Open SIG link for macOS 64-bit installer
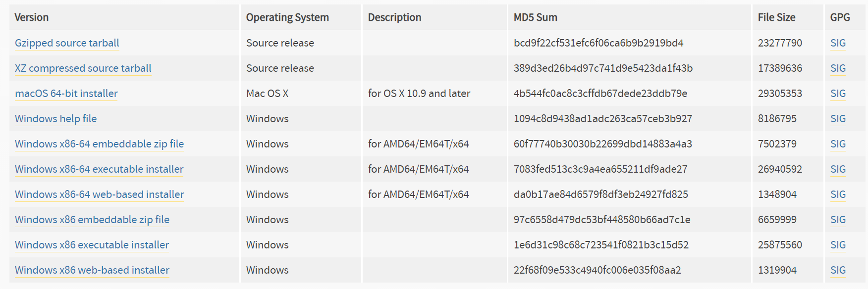This screenshot has width=868, height=289. [838, 94]
